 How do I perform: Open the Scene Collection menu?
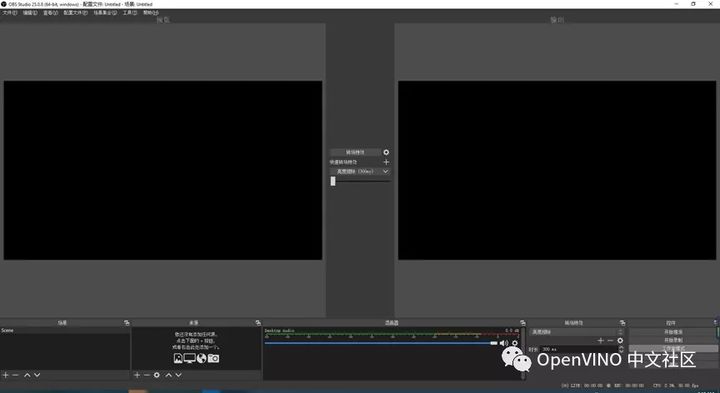pos(105,13)
